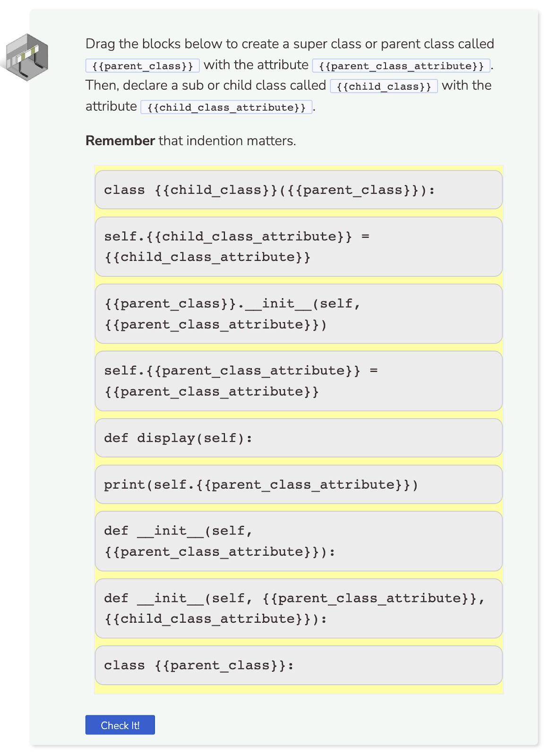Click the {{parent_class}}.__init__(self, ...) block

[299, 313]
